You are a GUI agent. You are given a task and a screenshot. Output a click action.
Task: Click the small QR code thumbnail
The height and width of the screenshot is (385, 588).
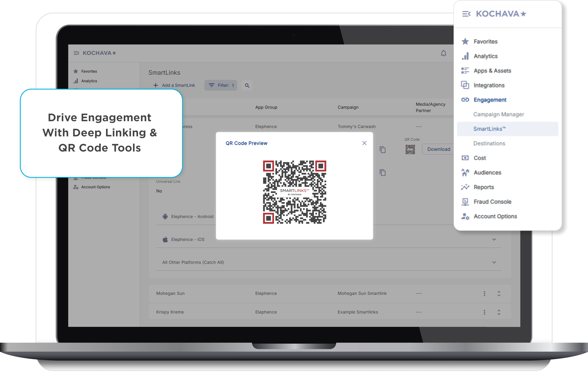point(410,149)
